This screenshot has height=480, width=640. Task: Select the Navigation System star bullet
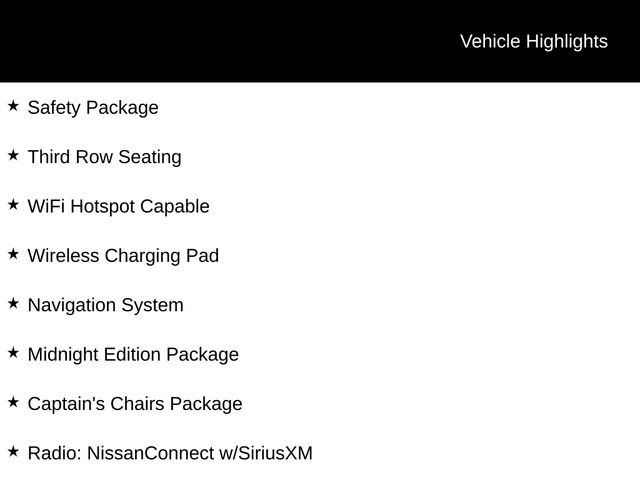coord(12,303)
